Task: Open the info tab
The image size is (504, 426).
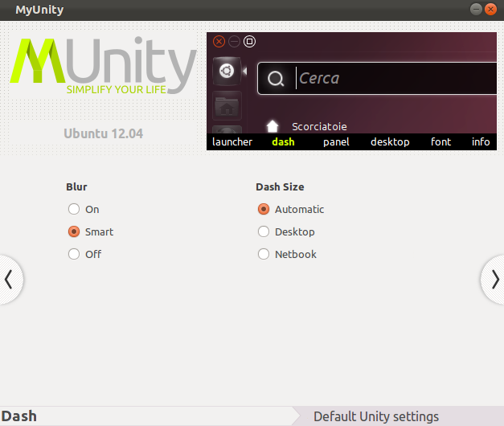Action: [481, 141]
